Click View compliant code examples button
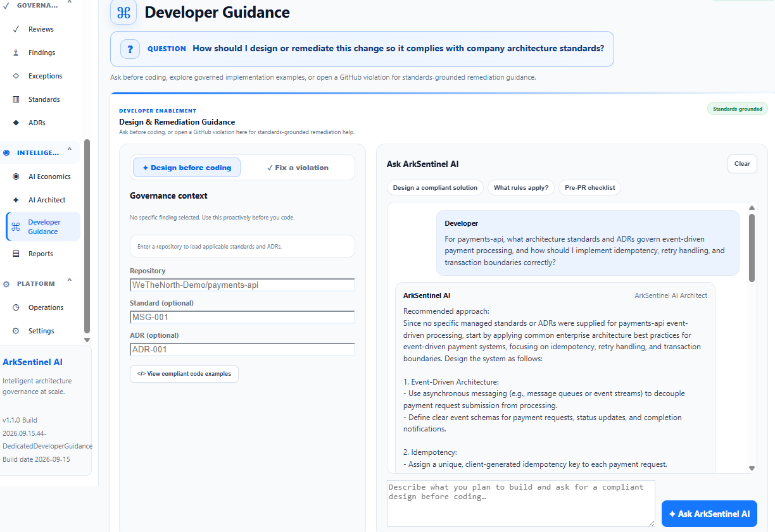Image resolution: width=775 pixels, height=532 pixels. (184, 374)
